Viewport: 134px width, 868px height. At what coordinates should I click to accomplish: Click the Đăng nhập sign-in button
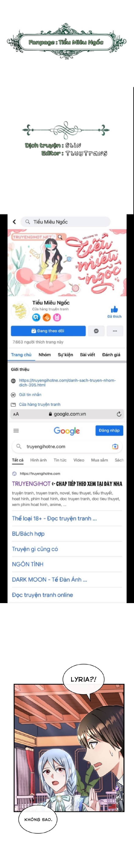tap(109, 431)
